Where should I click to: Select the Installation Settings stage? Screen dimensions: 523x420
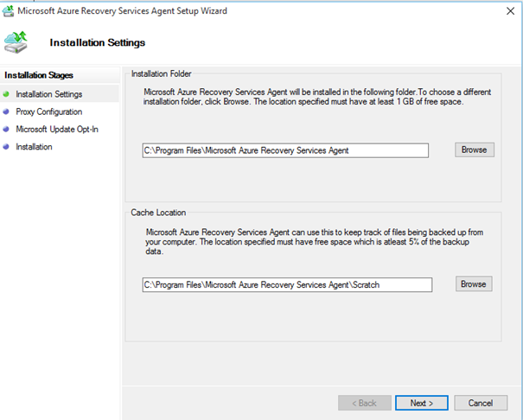pyautogui.click(x=49, y=94)
